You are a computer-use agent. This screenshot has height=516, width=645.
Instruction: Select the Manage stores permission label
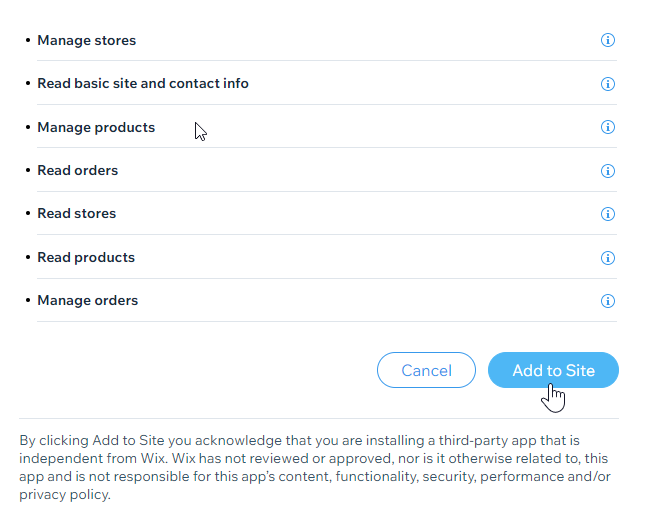click(87, 40)
